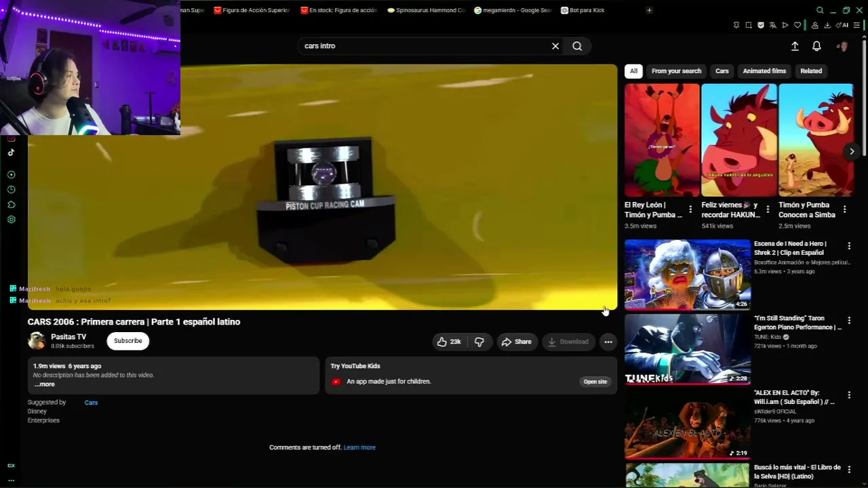Open options for El Libro de la Selva video
This screenshot has height=488, width=868.
point(849,469)
